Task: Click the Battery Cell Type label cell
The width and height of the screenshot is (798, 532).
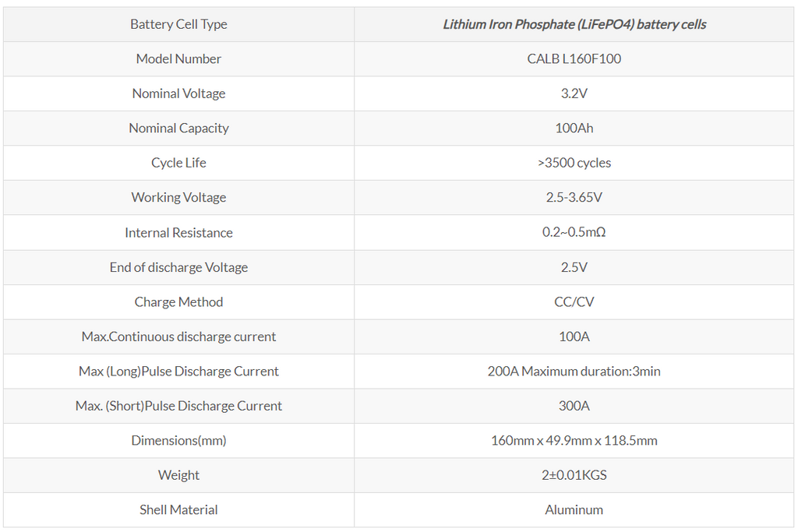Action: coord(178,24)
